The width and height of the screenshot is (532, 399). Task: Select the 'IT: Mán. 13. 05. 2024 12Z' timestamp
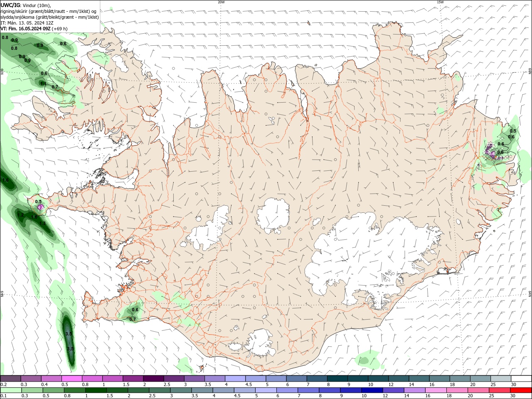coord(27,23)
